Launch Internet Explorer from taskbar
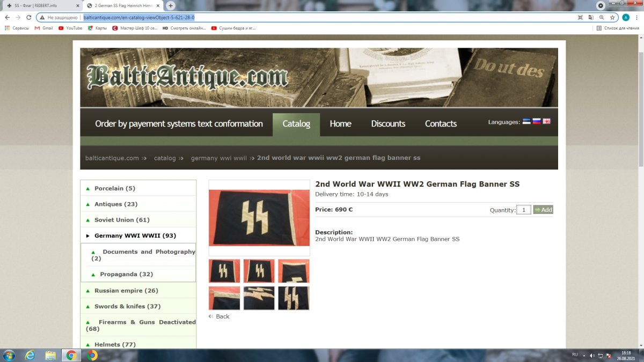This screenshot has height=362, width=644. pyautogui.click(x=30, y=355)
